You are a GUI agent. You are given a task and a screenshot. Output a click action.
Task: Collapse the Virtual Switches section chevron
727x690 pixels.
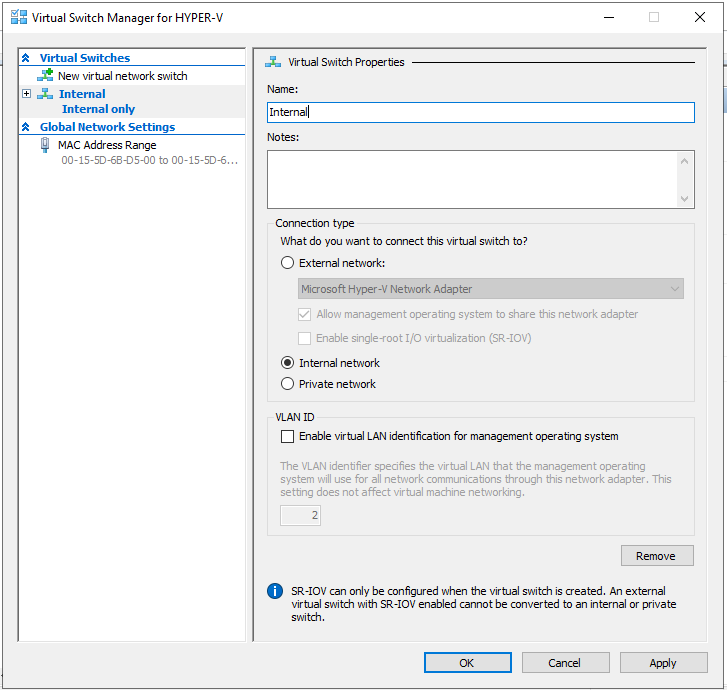tap(26, 58)
